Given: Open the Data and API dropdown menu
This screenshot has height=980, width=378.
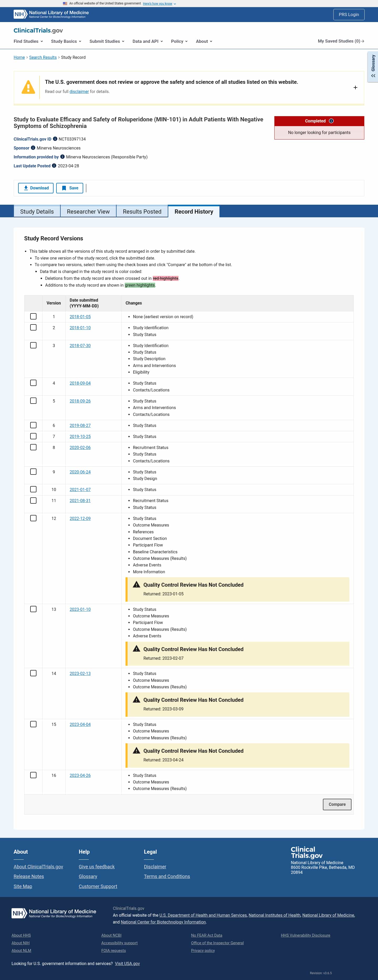Looking at the screenshot, I should click(x=148, y=41).
